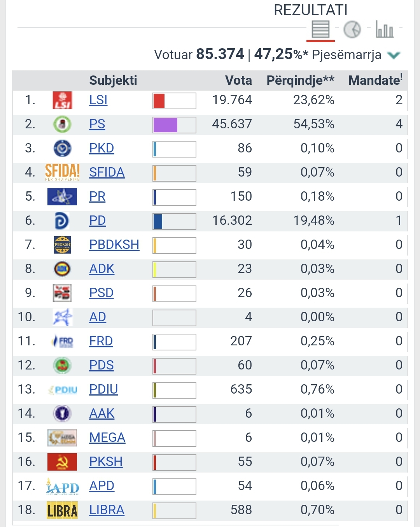This screenshot has width=420, height=527.
Task: Click the blue PD vote bar
Action: 158,222
